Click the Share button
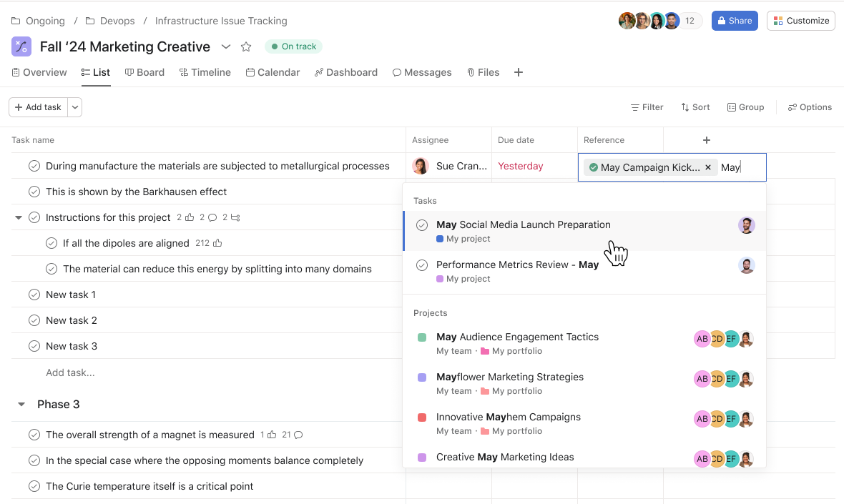The image size is (844, 504). (735, 21)
